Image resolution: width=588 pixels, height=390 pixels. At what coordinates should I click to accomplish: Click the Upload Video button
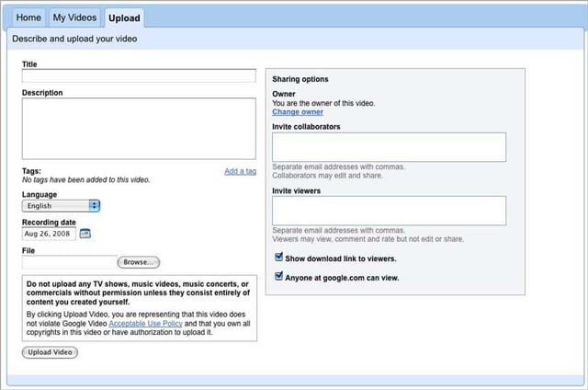pyautogui.click(x=50, y=352)
